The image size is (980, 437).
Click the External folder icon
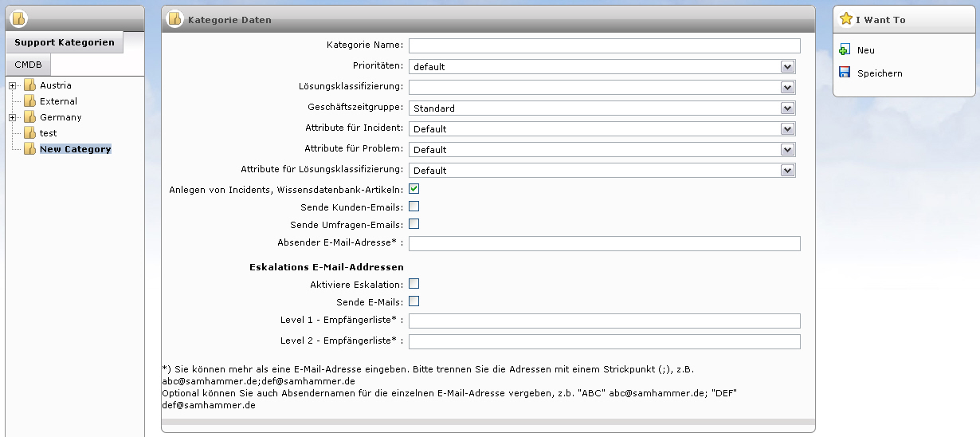click(29, 101)
